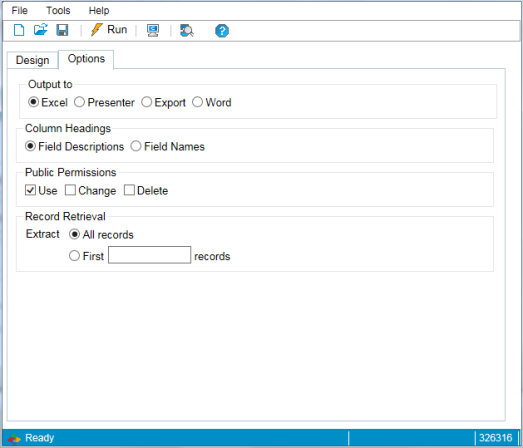Click the computer monitor toolbar icon
523x448 pixels.
pos(153,30)
